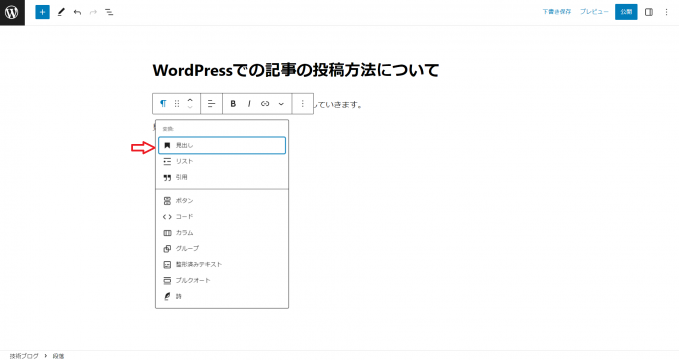Click paragraph text ending ていきます。
The image size is (679, 360).
[338, 104]
